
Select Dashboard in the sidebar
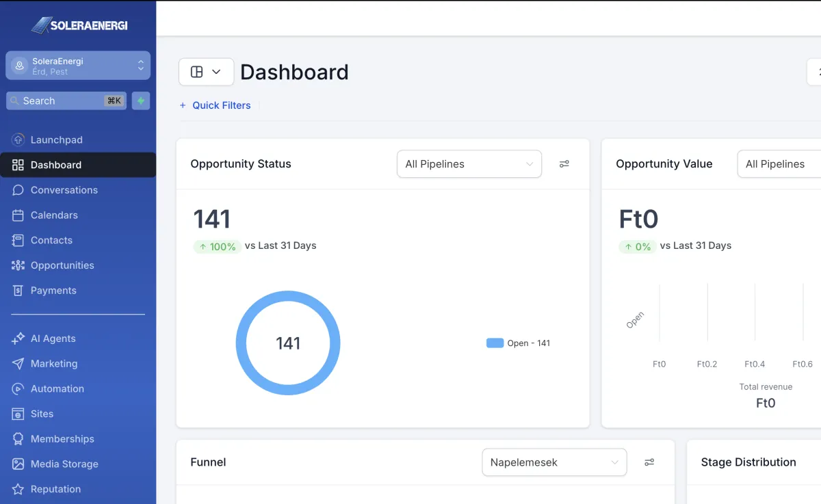click(x=78, y=165)
